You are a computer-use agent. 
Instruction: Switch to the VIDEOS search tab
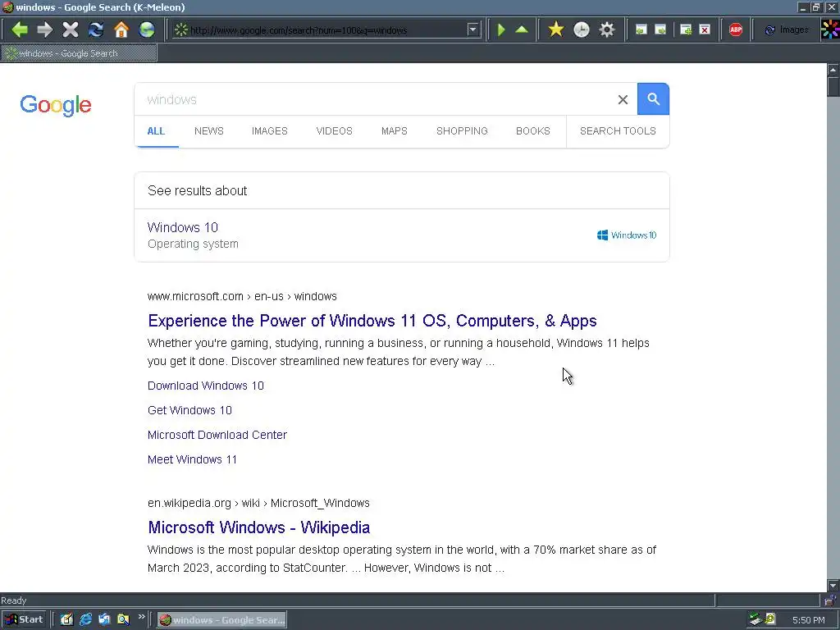(x=335, y=131)
